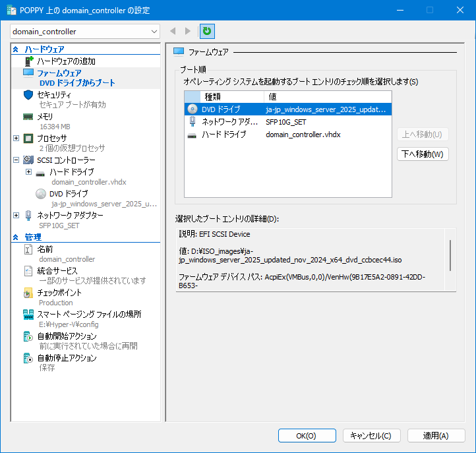Screen dimensions: 476x453
Task: Click the 下へ移動(W) button
Action: pos(423,154)
